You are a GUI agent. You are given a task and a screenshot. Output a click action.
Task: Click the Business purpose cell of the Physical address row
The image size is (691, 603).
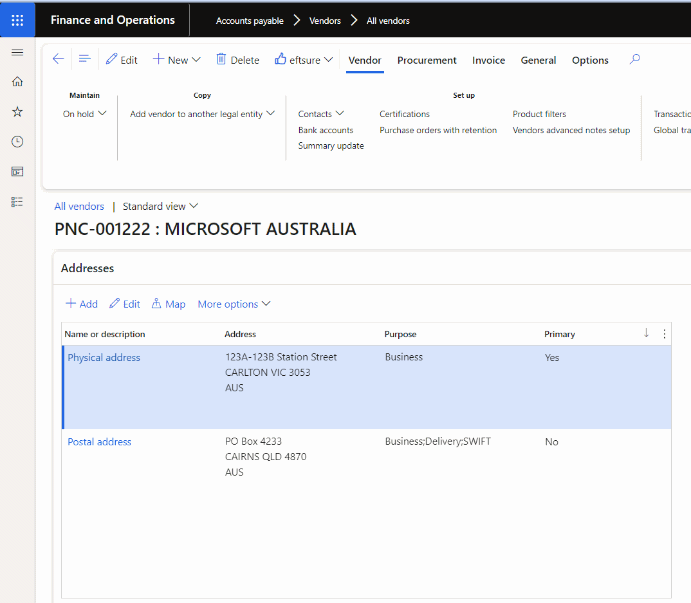(404, 357)
